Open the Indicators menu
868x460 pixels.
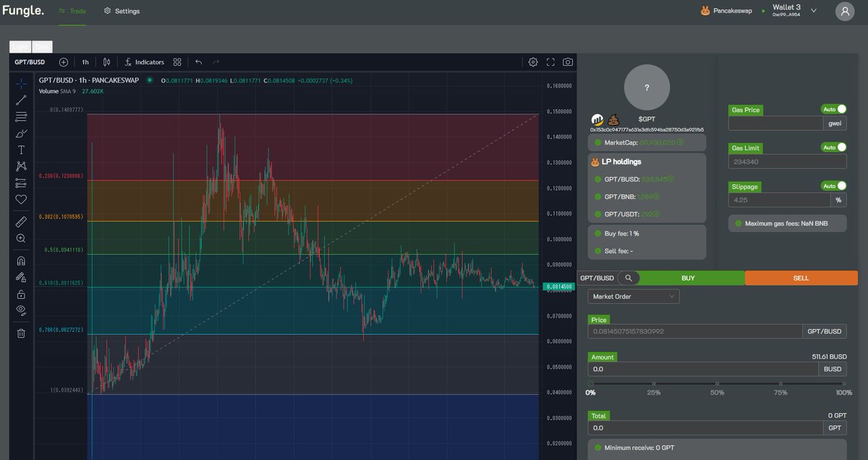pyautogui.click(x=144, y=62)
